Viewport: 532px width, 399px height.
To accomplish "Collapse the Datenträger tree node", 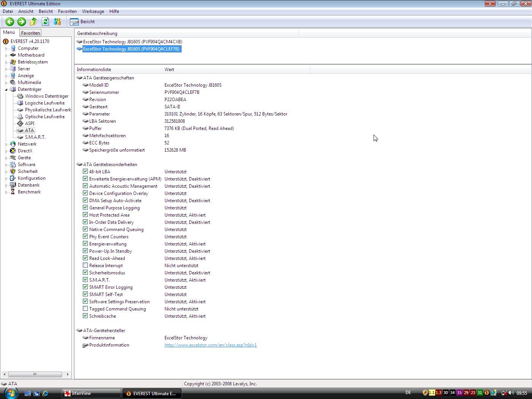I will click(6, 90).
